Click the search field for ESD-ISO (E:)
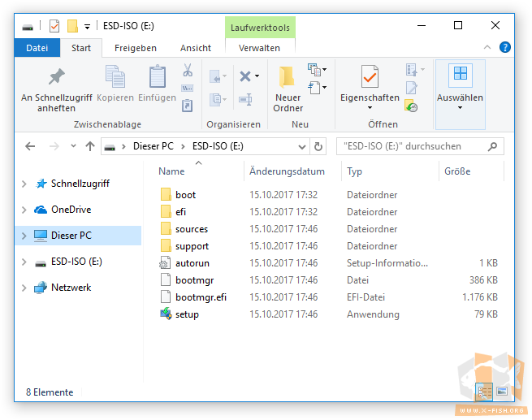This screenshot has height=420, width=532. (420, 146)
